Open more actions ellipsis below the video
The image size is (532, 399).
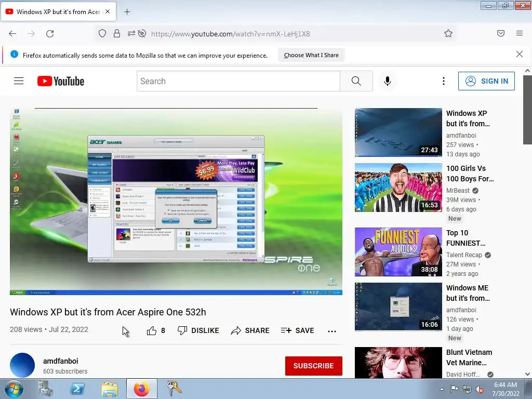tap(332, 331)
